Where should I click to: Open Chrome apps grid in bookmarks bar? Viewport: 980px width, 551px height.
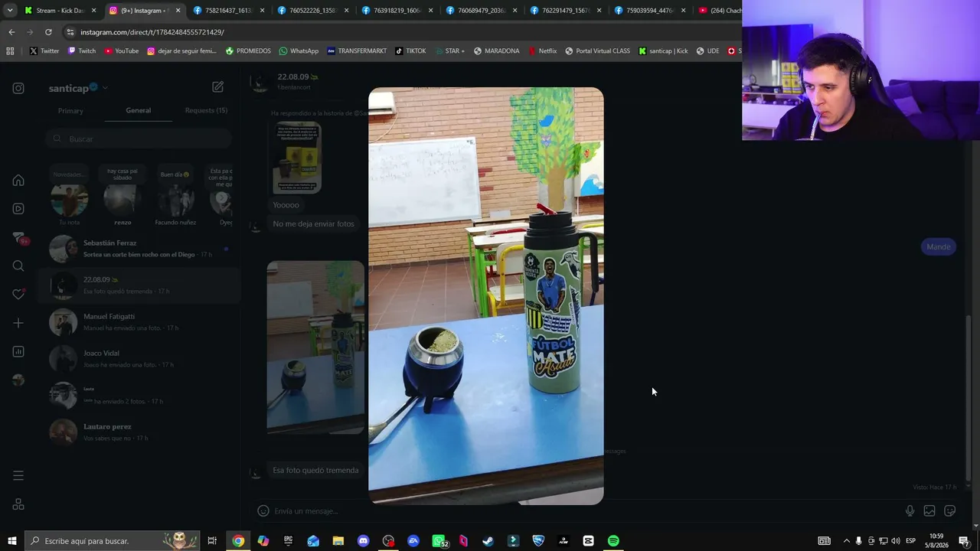pos(10,51)
